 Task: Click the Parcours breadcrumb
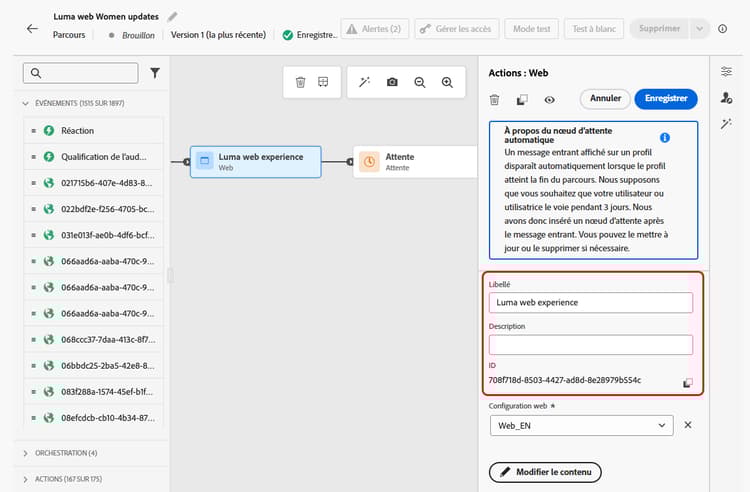(69, 35)
